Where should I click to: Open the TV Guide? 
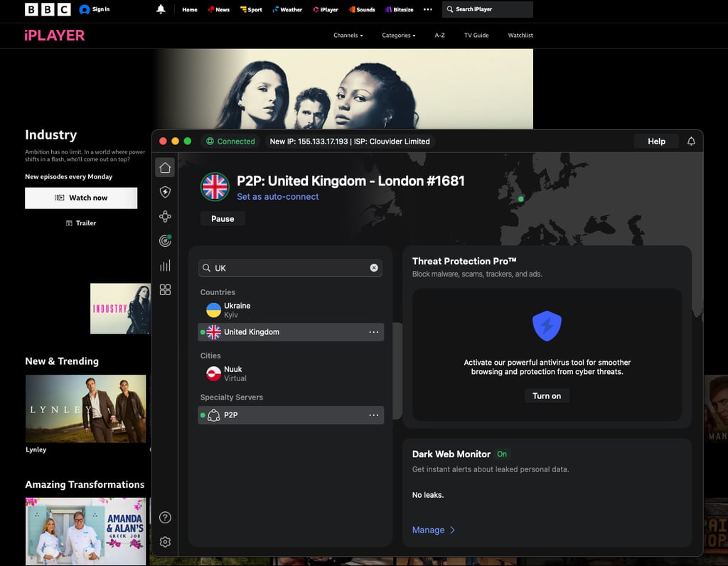pos(476,36)
